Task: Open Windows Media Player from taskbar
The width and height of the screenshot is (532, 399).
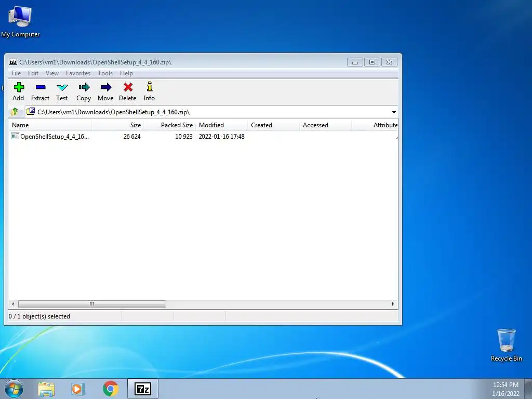Action: 78,389
